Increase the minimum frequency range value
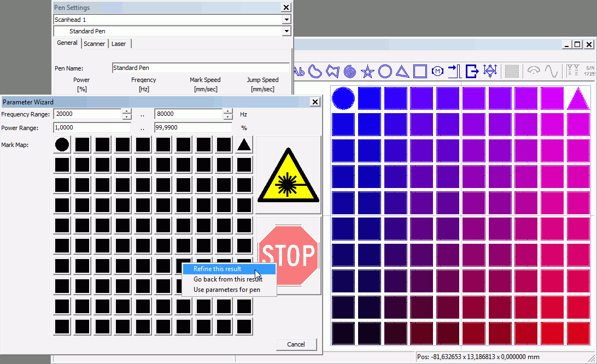The height and width of the screenshot is (364, 597). click(x=127, y=111)
